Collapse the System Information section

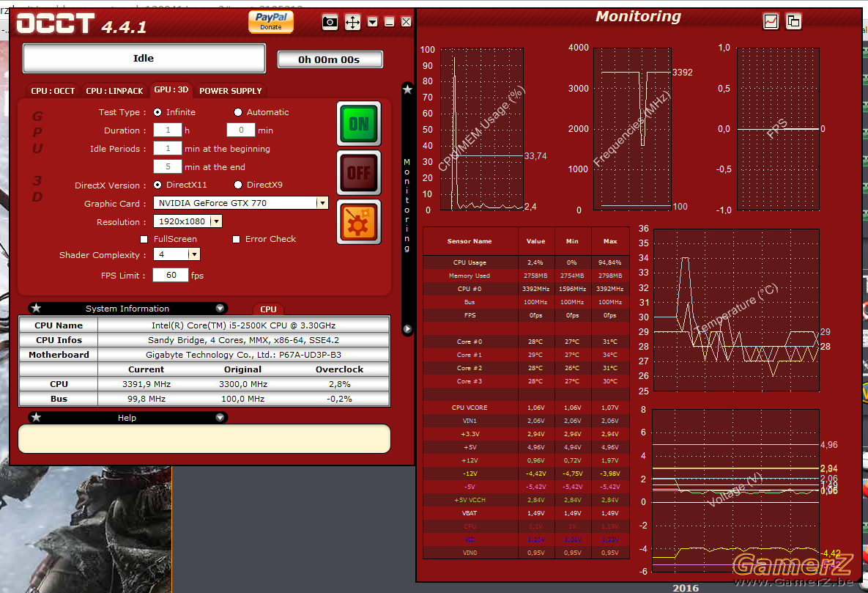pyautogui.click(x=220, y=308)
